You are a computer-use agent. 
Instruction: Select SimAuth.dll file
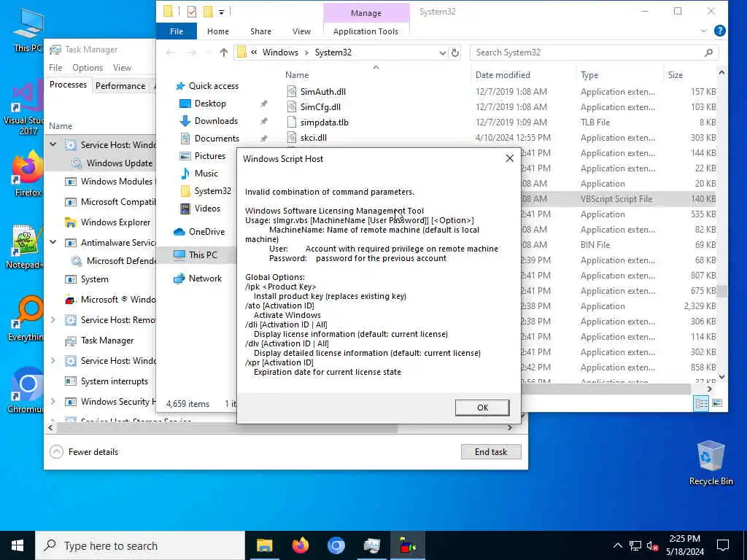[322, 91]
